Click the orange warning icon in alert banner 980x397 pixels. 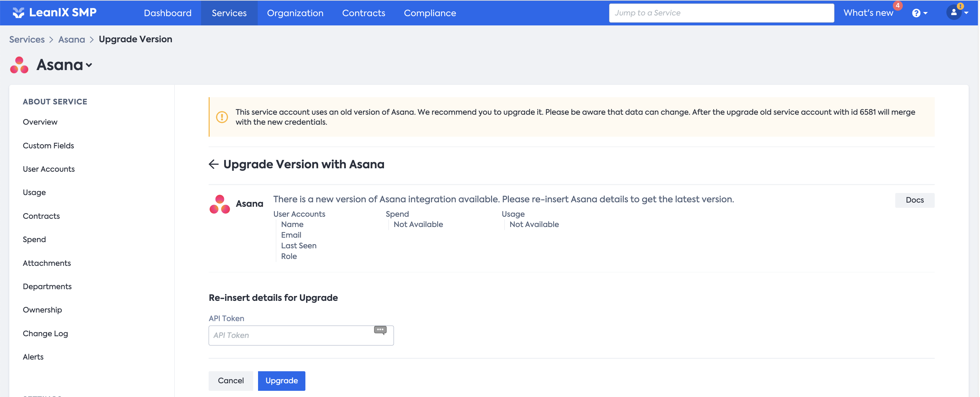222,117
